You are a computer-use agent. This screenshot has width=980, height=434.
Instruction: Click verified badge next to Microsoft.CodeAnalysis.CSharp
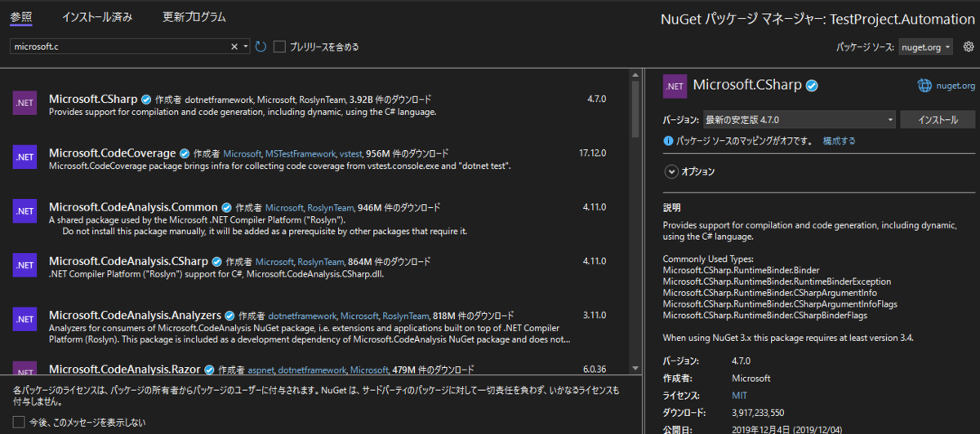tap(216, 261)
